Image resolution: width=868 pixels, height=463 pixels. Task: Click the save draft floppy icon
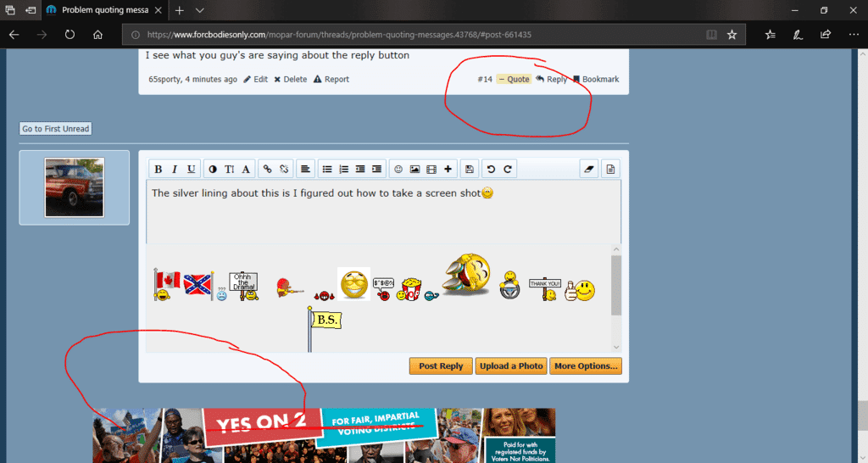click(470, 170)
